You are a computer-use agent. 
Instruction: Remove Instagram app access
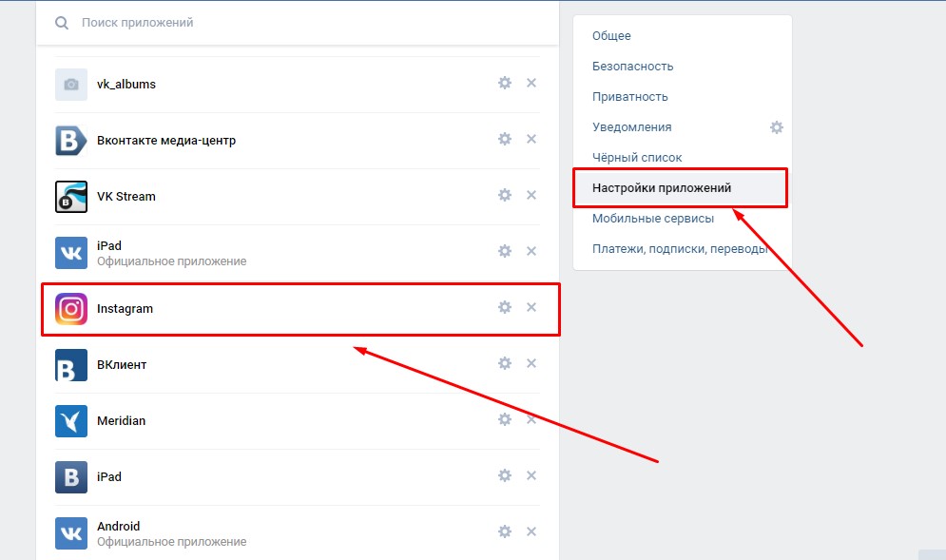click(x=531, y=307)
